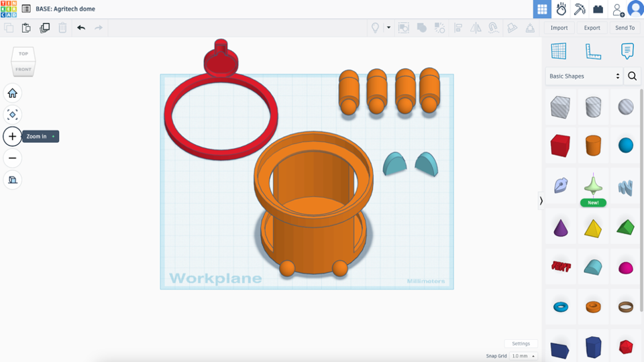This screenshot has width=644, height=362.
Task: Toggle the Workplane tool icon
Action: coord(559,52)
